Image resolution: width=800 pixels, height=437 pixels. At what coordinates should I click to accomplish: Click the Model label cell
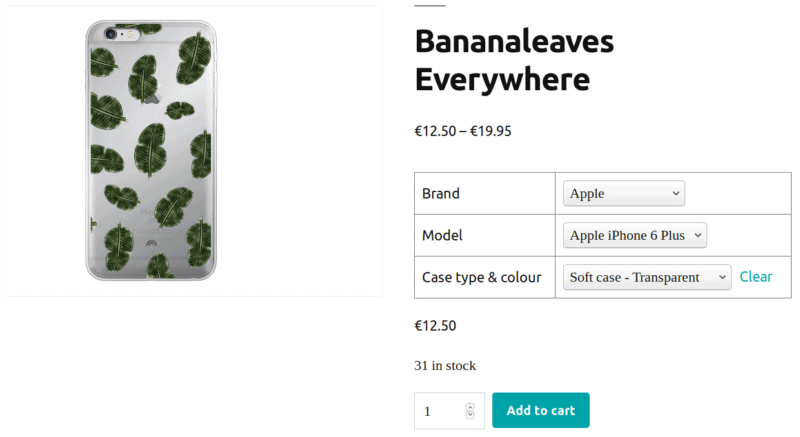click(x=485, y=236)
